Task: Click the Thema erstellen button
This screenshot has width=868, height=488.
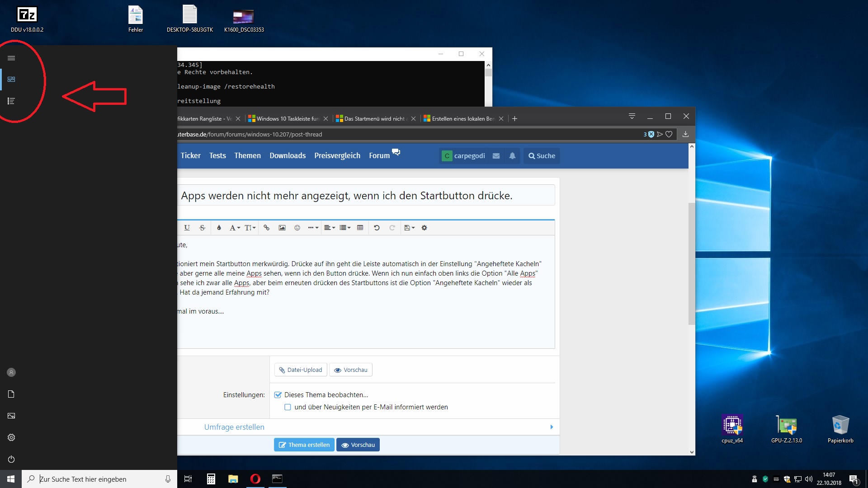Action: pos(304,445)
